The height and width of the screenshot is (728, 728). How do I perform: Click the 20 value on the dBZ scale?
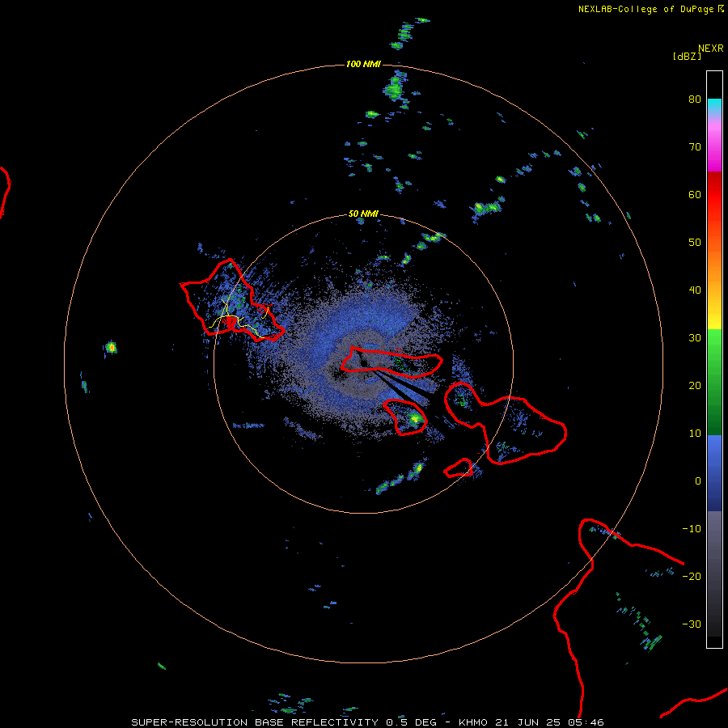[695, 386]
